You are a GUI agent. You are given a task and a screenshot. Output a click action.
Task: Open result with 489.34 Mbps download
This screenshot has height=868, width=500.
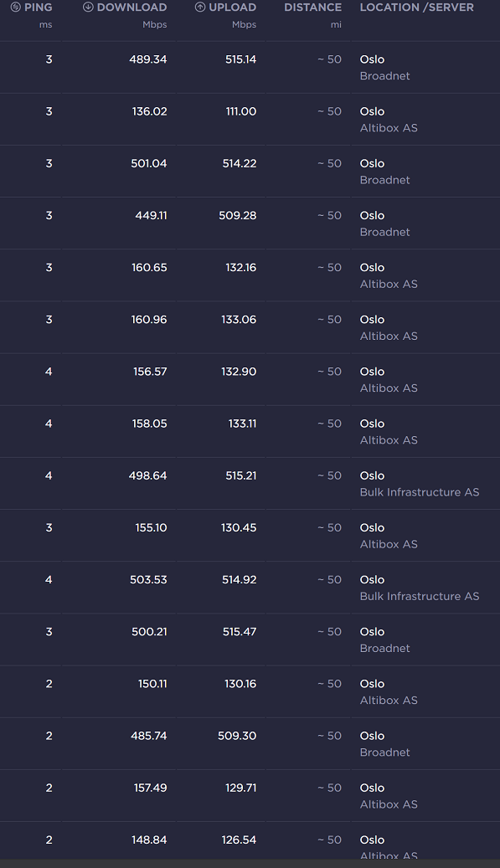coord(250,68)
